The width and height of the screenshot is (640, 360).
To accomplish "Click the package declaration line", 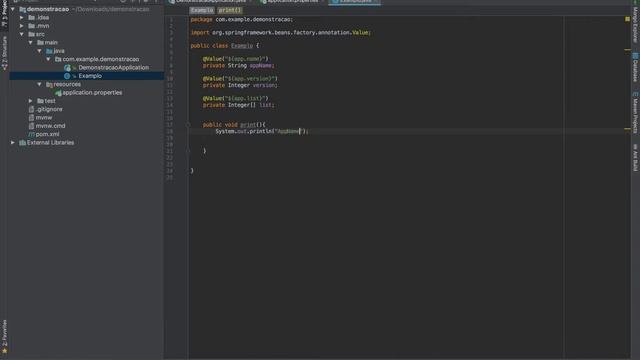I will pyautogui.click(x=242, y=20).
